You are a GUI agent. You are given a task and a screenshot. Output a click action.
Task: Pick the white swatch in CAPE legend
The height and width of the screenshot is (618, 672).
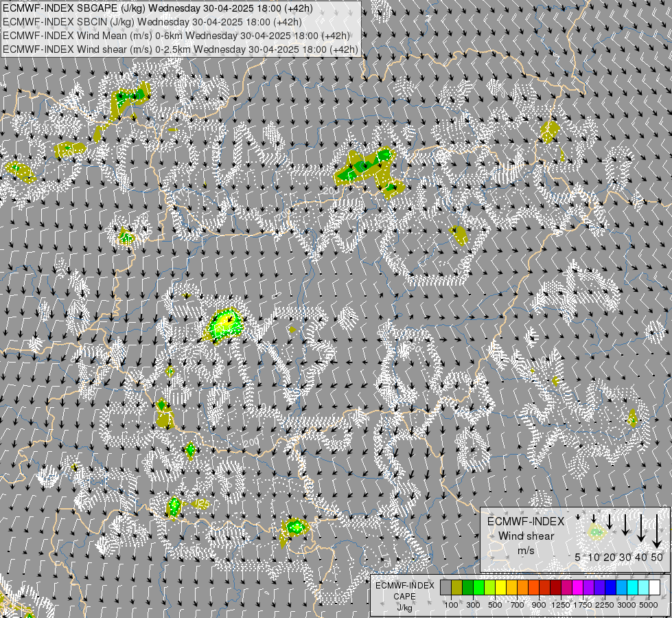[x=654, y=587]
